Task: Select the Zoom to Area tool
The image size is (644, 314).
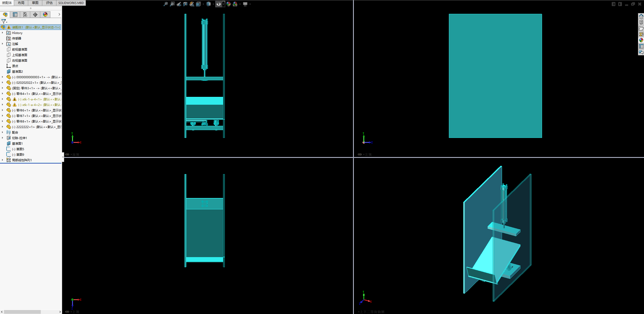Action: tap(172, 4)
